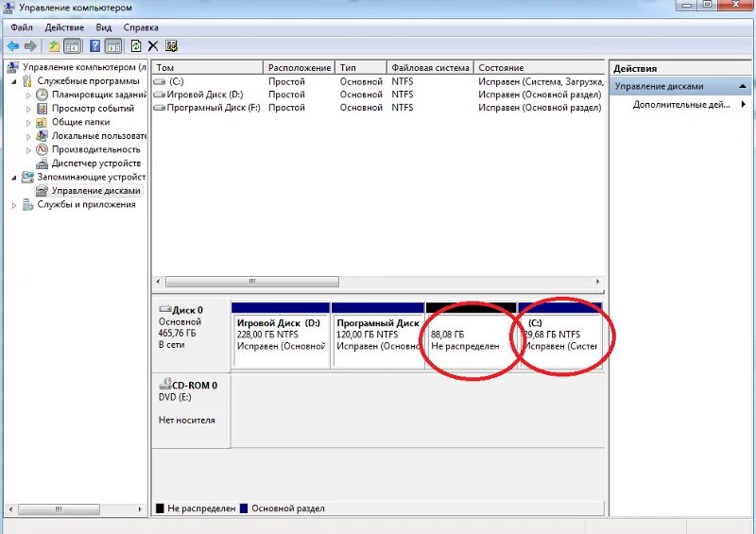Select Диспетчер устройств in the console tree

tap(96, 164)
